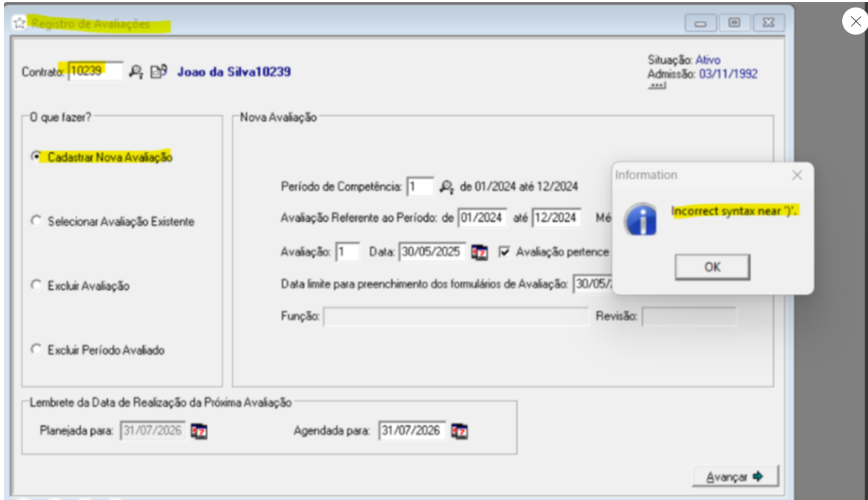
Task: Toggle the Avaliação pertence checkbox
Action: pos(504,252)
